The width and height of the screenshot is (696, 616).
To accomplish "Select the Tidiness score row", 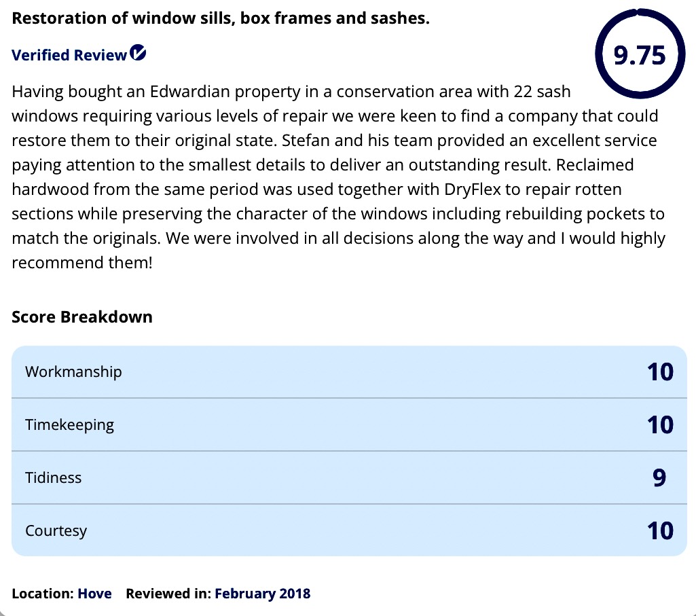I will point(349,478).
